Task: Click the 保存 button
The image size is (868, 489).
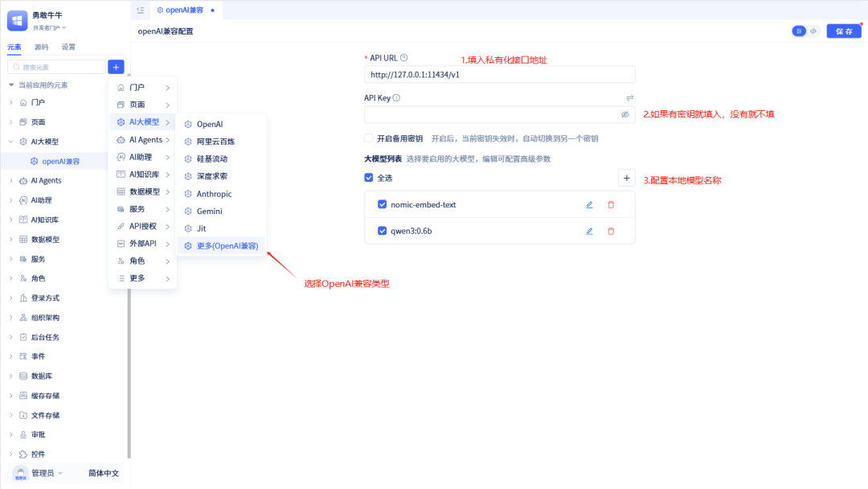Action: (x=844, y=31)
